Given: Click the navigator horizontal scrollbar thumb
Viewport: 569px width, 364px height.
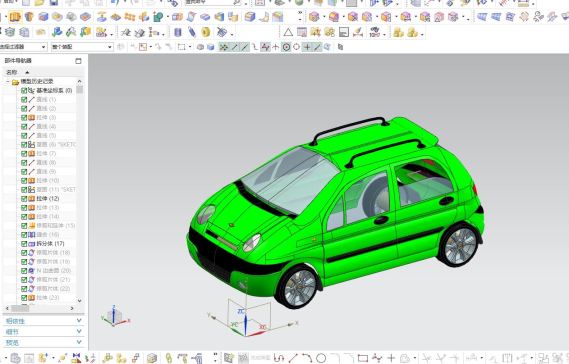Looking at the screenshot, I should pyautogui.click(x=20, y=308).
